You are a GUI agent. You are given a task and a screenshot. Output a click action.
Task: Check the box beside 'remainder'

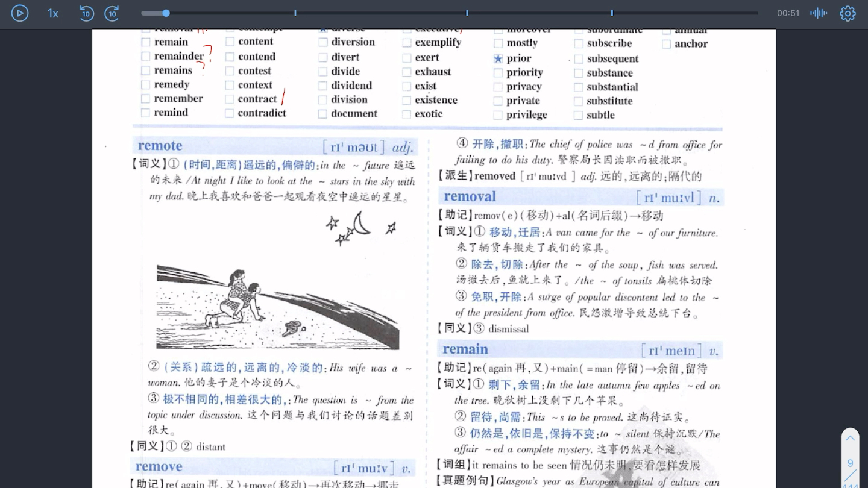[146, 56]
